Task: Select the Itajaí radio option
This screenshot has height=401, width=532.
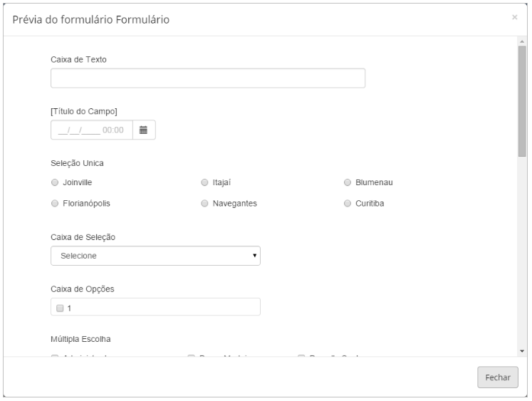Action: (x=204, y=182)
